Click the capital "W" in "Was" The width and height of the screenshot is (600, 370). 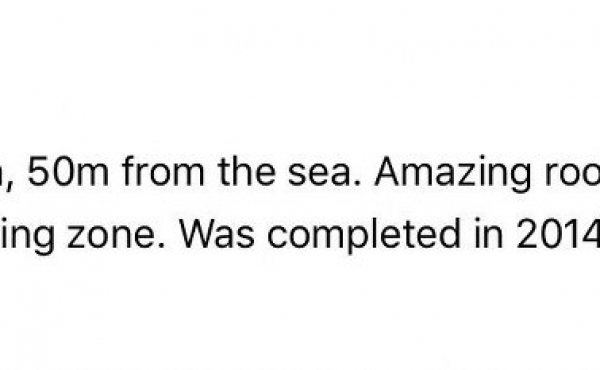coord(199,233)
